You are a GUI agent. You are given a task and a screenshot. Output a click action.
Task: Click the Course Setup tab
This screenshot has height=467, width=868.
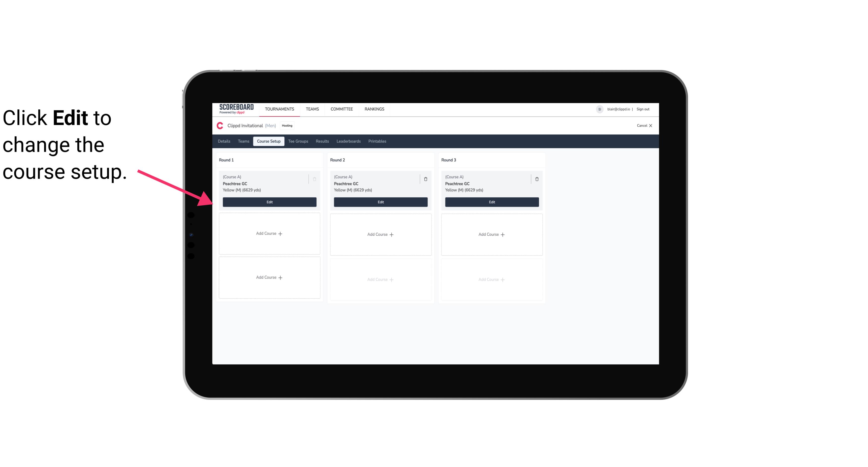tap(268, 141)
